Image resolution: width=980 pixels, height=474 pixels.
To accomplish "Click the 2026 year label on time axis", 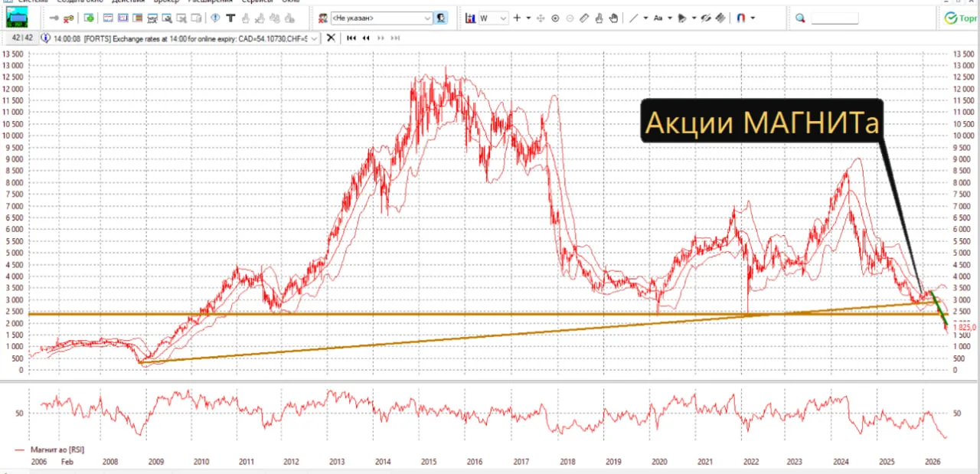I will coord(933,462).
